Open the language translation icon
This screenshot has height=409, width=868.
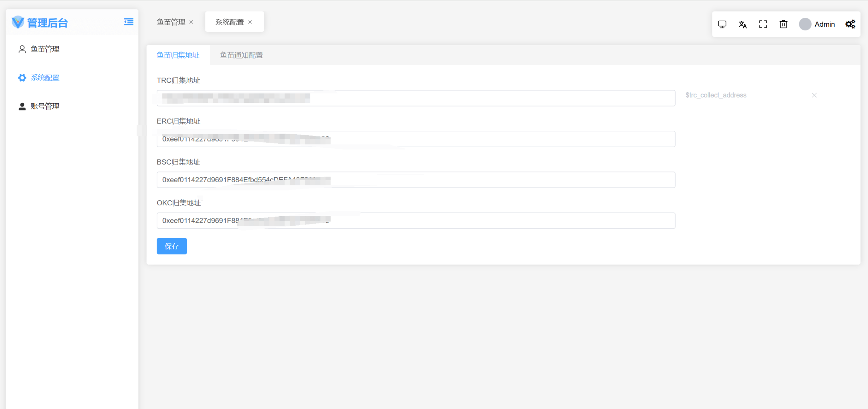coord(742,24)
